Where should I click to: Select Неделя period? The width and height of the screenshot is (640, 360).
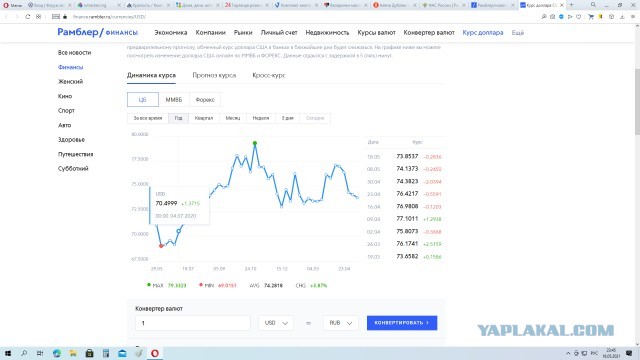pos(261,118)
